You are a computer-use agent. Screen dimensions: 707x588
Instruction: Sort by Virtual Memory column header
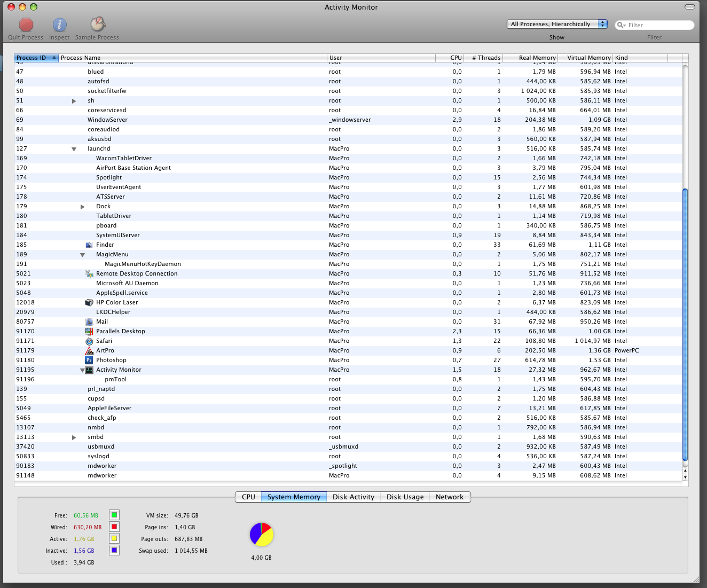[585, 58]
